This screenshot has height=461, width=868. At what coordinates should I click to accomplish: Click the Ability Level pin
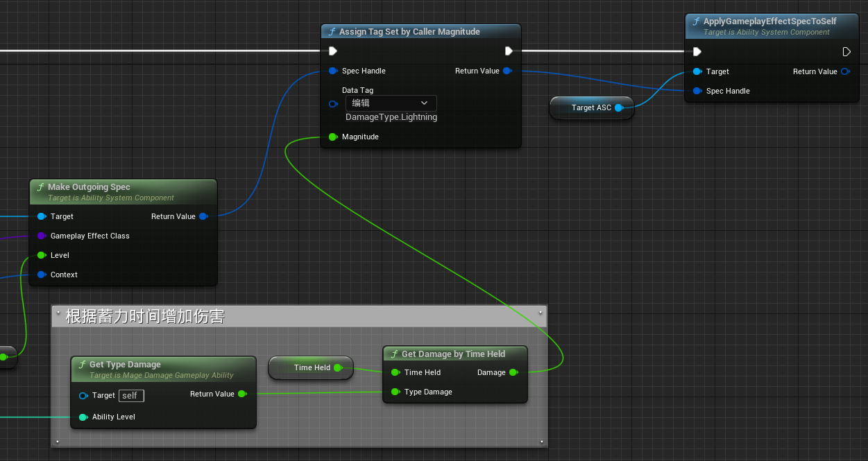coord(83,417)
